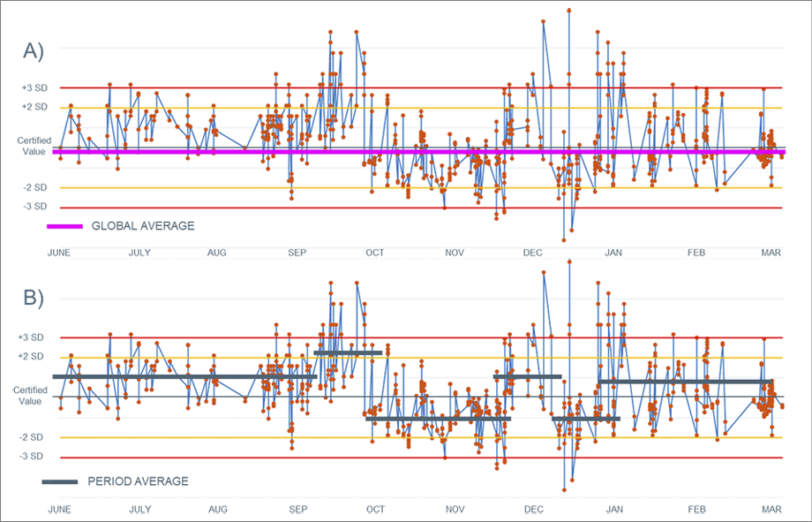Click the +3 SD label in chart A
This screenshot has width=812, height=522.
(x=34, y=88)
